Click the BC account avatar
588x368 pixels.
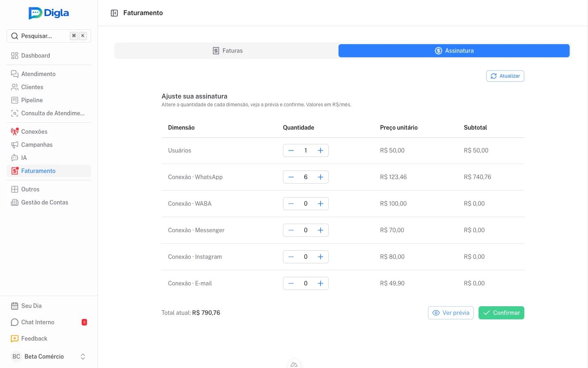[16, 357]
